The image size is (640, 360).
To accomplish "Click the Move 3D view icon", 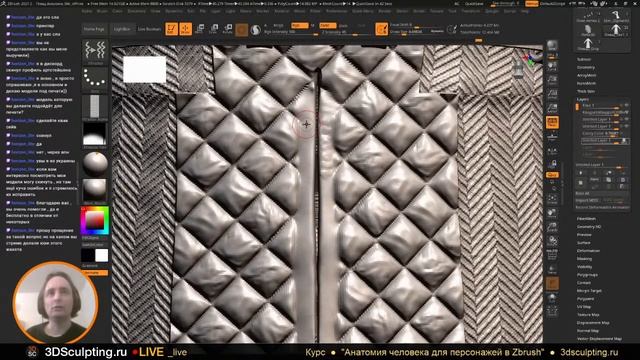I will pyautogui.click(x=552, y=213).
